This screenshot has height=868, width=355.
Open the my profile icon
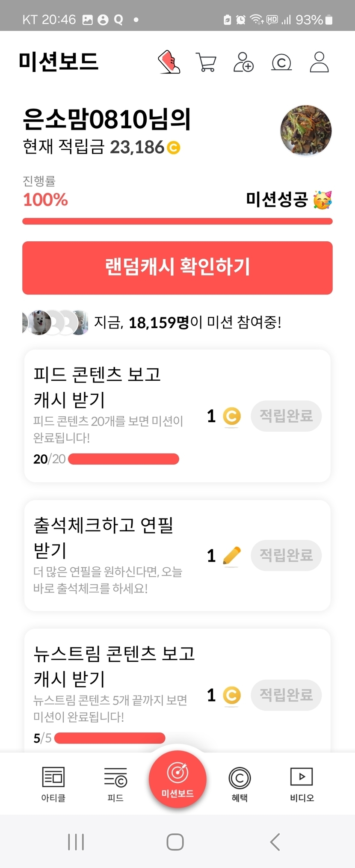click(319, 62)
